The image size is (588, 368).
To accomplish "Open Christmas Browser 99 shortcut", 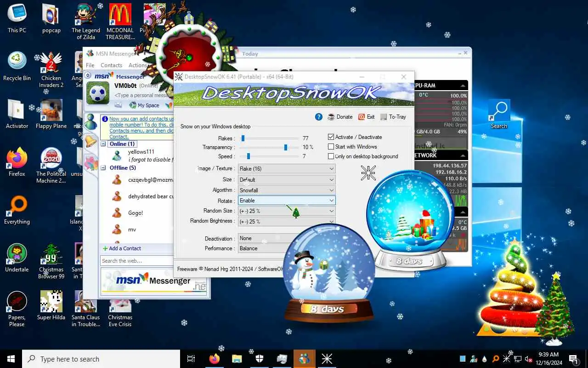I will click(x=51, y=261).
